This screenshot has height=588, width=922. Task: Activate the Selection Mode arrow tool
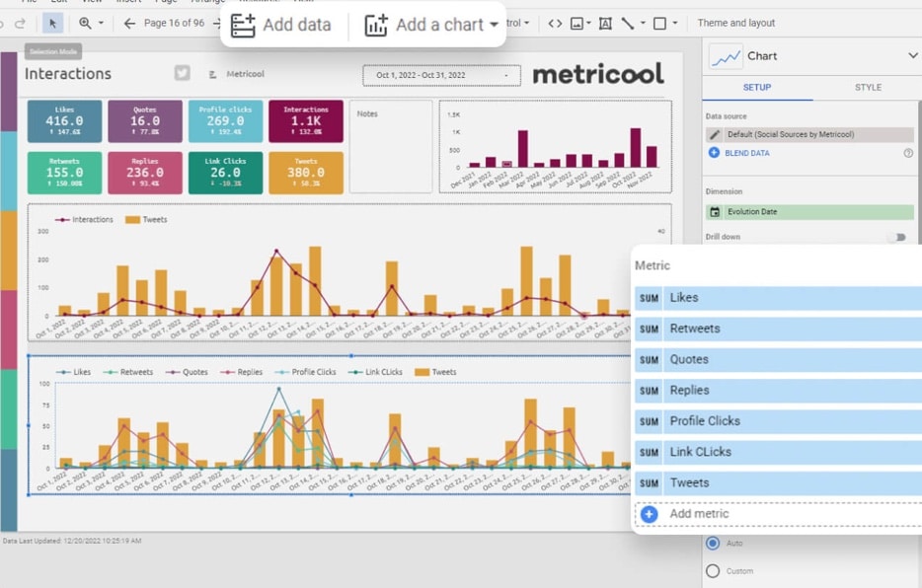click(x=52, y=24)
